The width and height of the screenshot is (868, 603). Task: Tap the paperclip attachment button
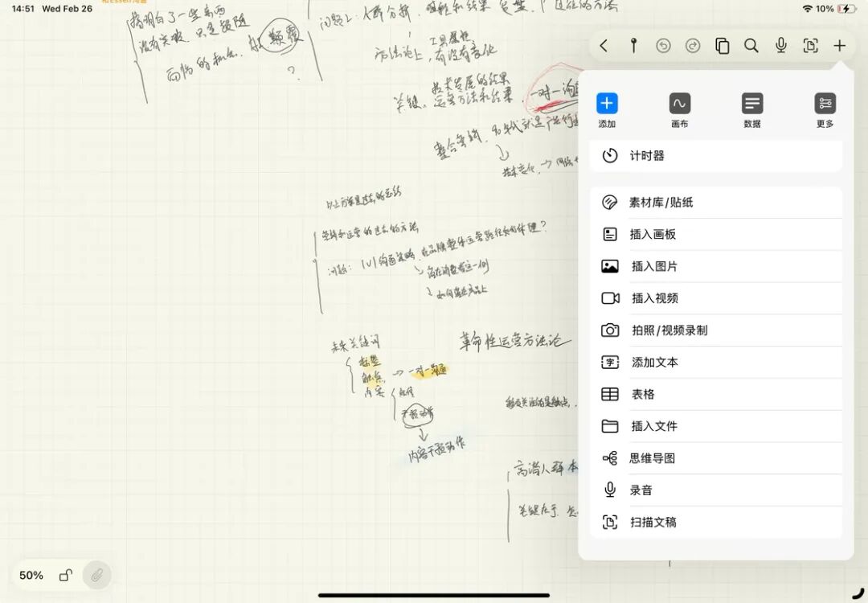click(97, 576)
